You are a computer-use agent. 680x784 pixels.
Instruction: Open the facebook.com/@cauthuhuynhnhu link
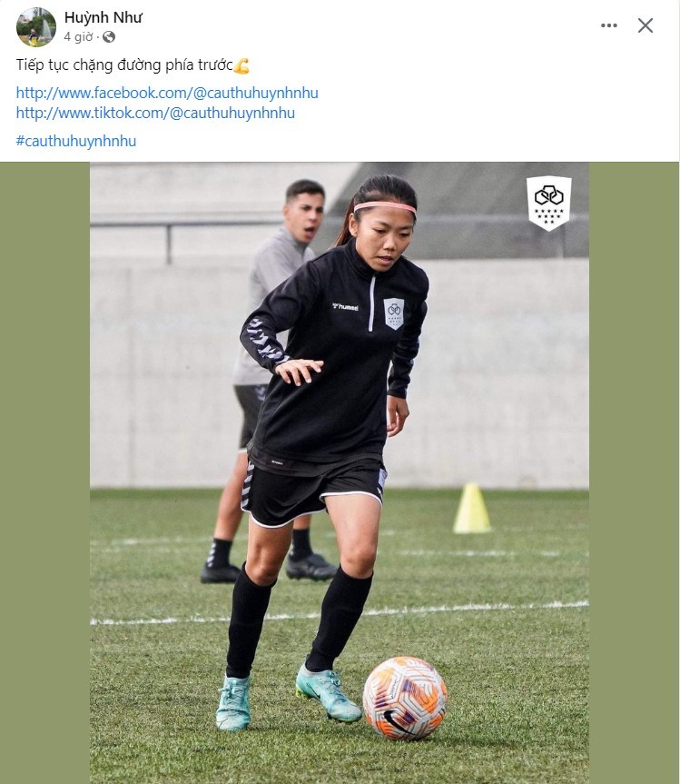(167, 93)
